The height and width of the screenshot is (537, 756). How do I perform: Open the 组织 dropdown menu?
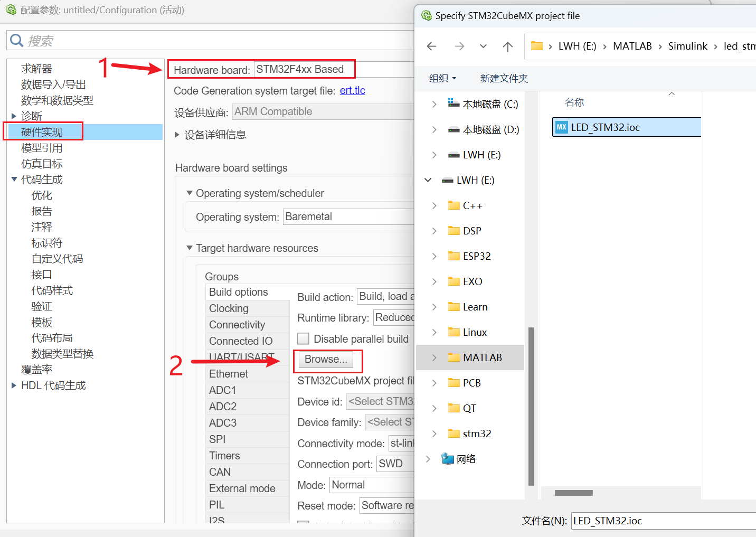442,78
